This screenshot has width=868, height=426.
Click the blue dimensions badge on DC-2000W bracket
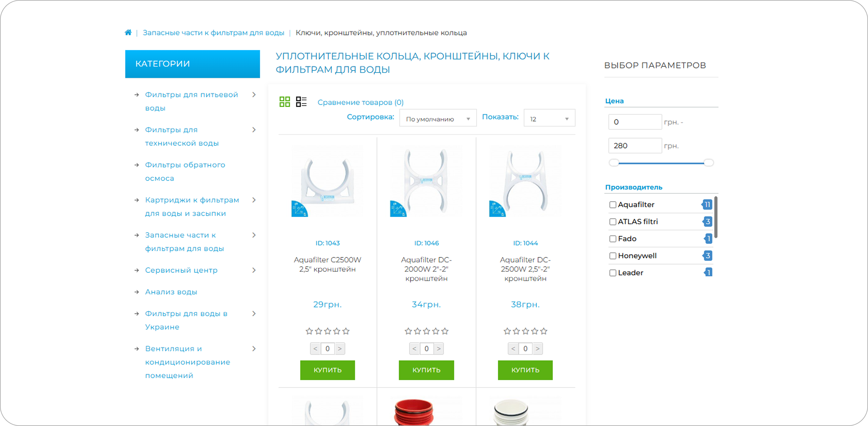tap(398, 209)
